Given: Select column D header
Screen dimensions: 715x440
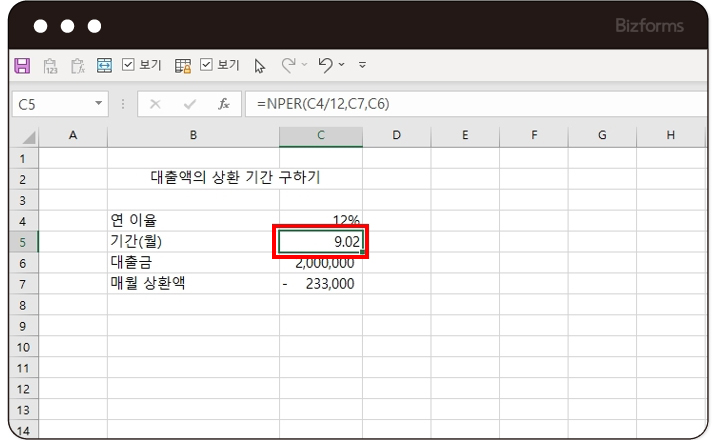Looking at the screenshot, I should coord(397,135).
